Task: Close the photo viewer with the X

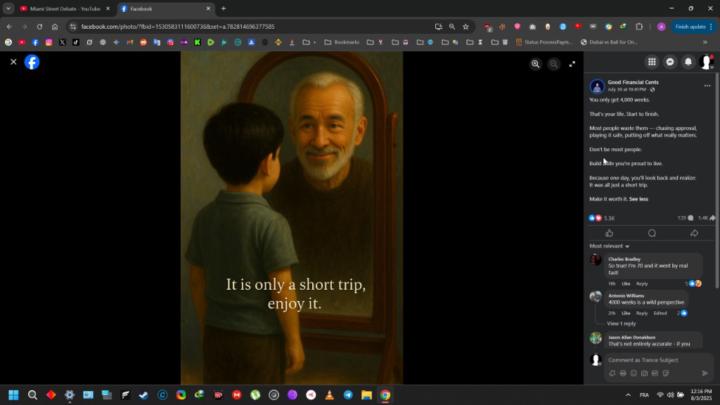Action: [x=13, y=62]
